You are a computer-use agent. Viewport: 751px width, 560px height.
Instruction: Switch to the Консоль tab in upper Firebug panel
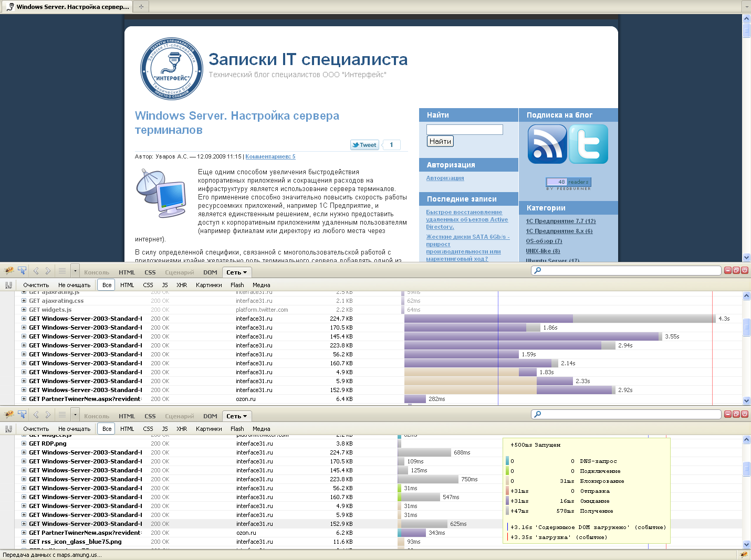97,272
